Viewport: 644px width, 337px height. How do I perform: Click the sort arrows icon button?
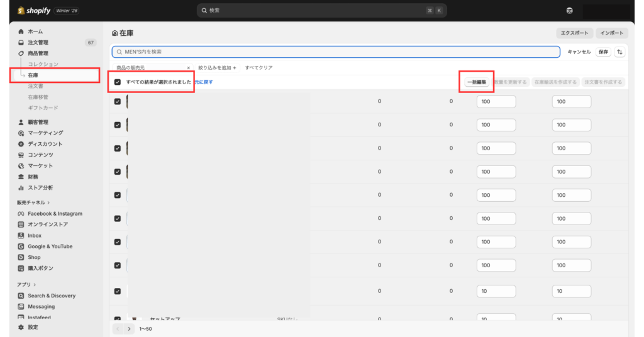point(619,52)
